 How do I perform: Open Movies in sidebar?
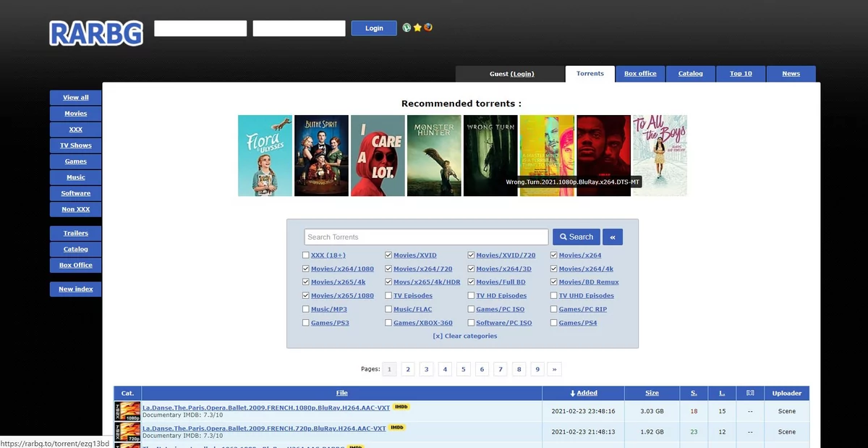75,114
